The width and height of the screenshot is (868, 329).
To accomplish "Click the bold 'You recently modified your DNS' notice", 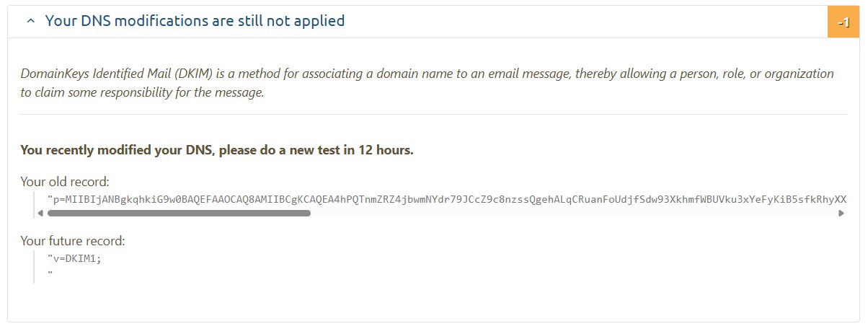I will [x=118, y=150].
